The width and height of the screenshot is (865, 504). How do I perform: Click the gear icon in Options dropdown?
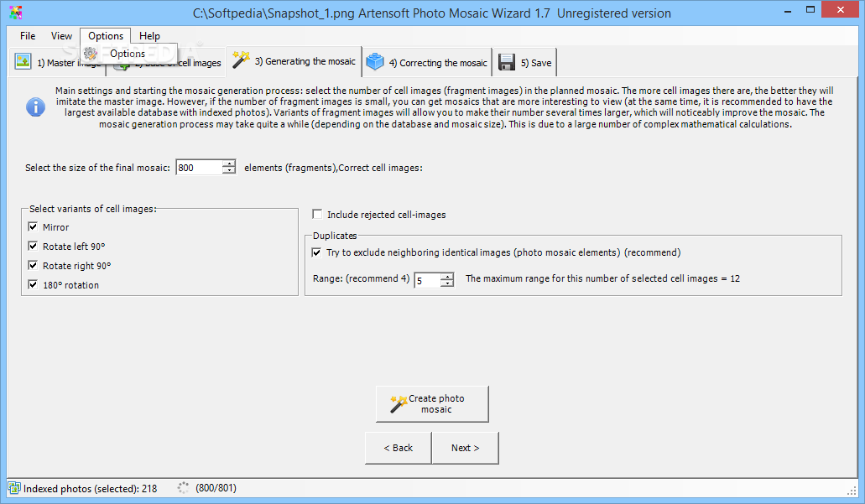(91, 54)
